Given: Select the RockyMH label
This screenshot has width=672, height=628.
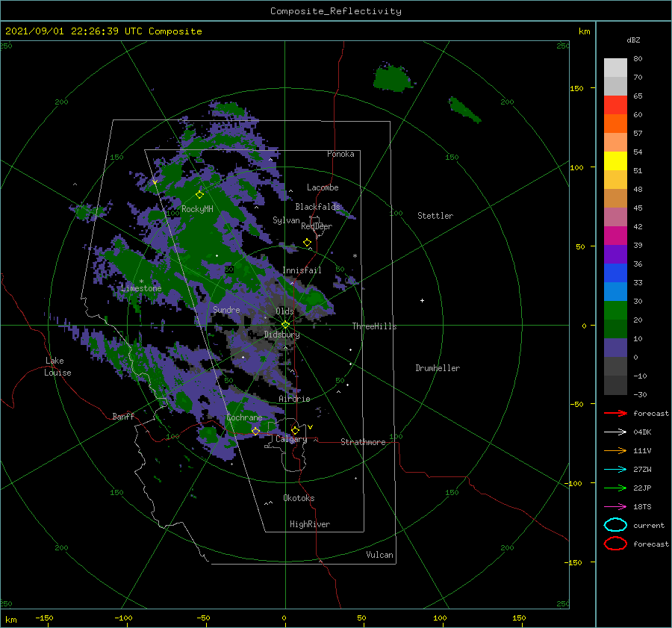Looking at the screenshot, I should 197,209.
